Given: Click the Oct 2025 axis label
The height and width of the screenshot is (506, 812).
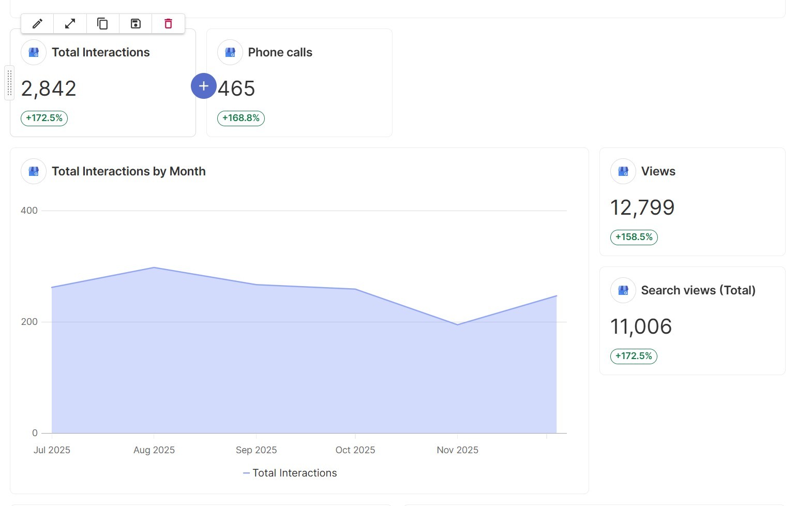Looking at the screenshot, I should (355, 450).
